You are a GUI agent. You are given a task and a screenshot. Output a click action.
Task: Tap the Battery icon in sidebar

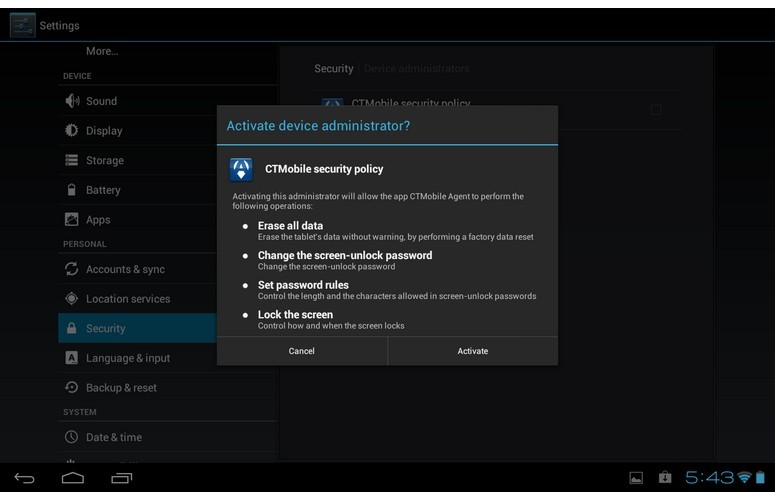72,190
